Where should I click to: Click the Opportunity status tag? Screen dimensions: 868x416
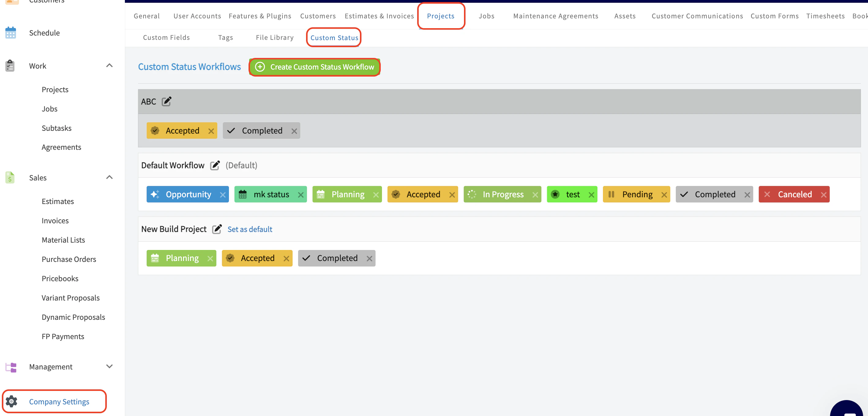(x=188, y=194)
